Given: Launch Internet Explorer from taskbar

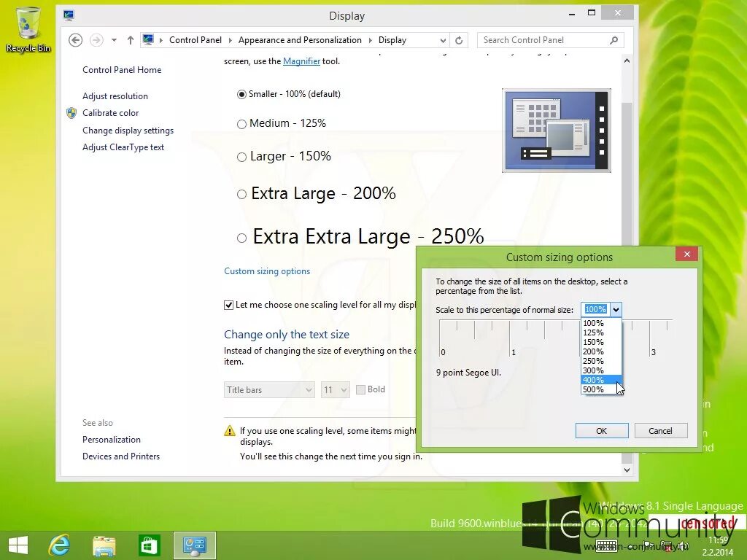Looking at the screenshot, I should [x=60, y=545].
